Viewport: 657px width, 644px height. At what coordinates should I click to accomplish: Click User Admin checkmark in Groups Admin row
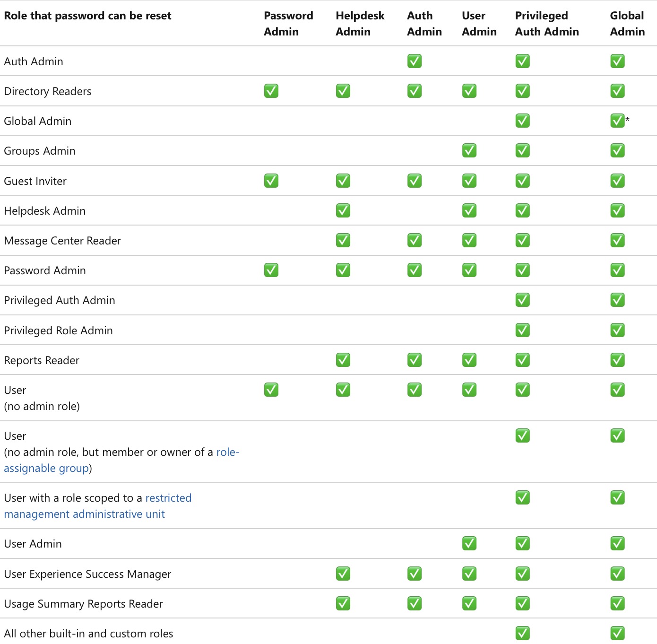tap(469, 150)
